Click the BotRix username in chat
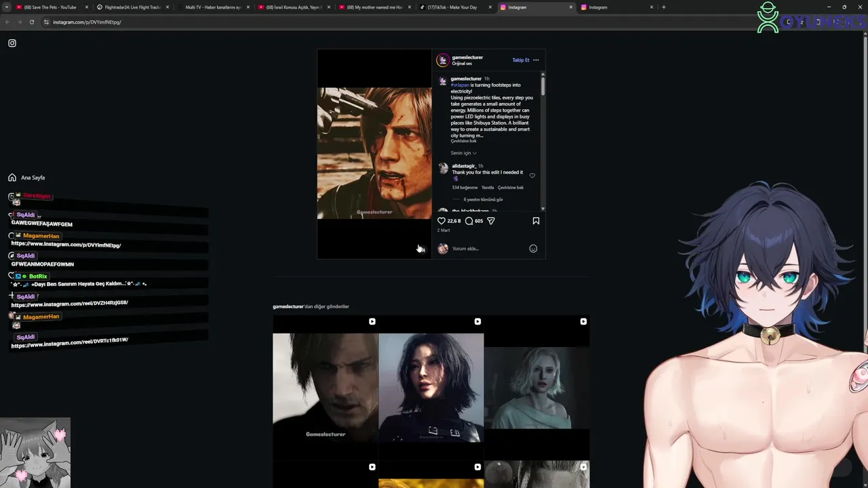The width and height of the screenshot is (868, 488). 38,277
